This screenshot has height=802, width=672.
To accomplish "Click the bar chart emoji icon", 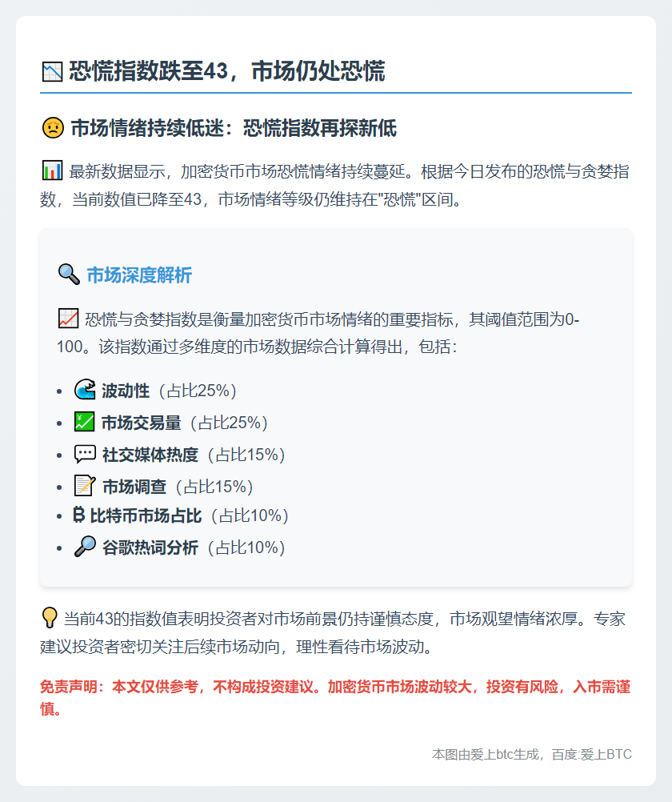I will pyautogui.click(x=52, y=170).
